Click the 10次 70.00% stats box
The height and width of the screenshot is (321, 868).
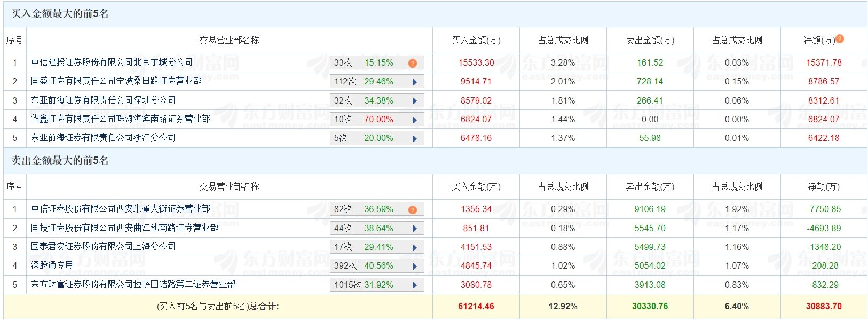point(377,119)
